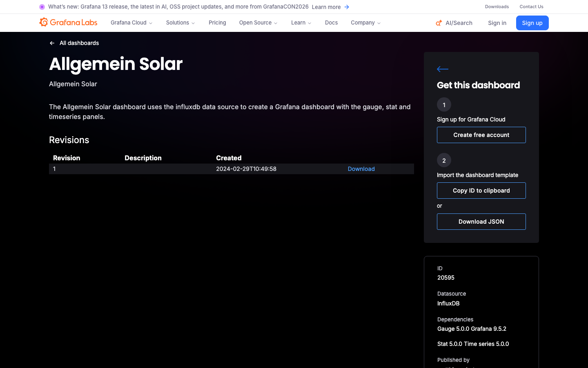The height and width of the screenshot is (368, 588).
Task: Select the dashboard ID 20595 text
Action: point(446,278)
